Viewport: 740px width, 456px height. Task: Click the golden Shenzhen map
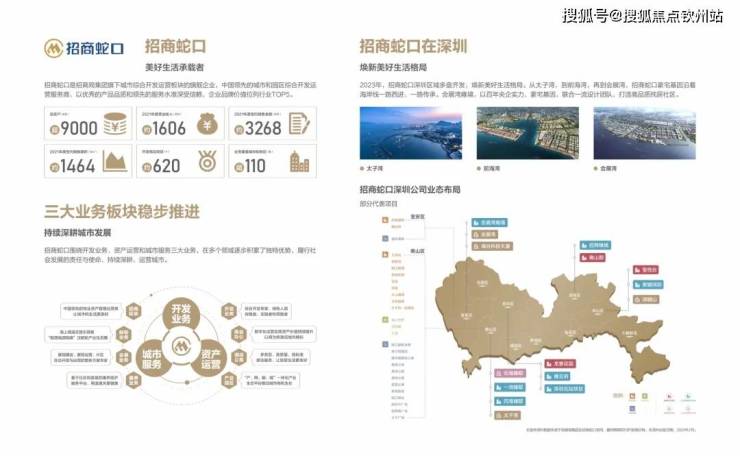click(552, 321)
